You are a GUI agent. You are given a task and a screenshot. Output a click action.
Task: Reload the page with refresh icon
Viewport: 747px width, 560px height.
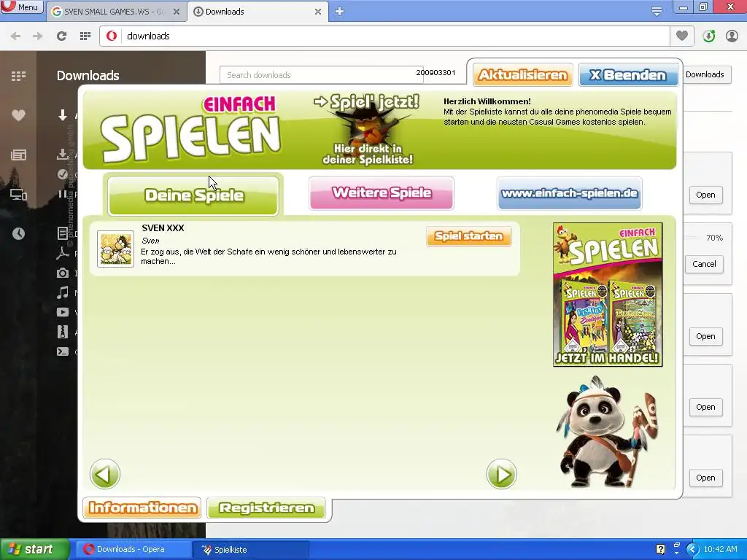[x=61, y=36]
